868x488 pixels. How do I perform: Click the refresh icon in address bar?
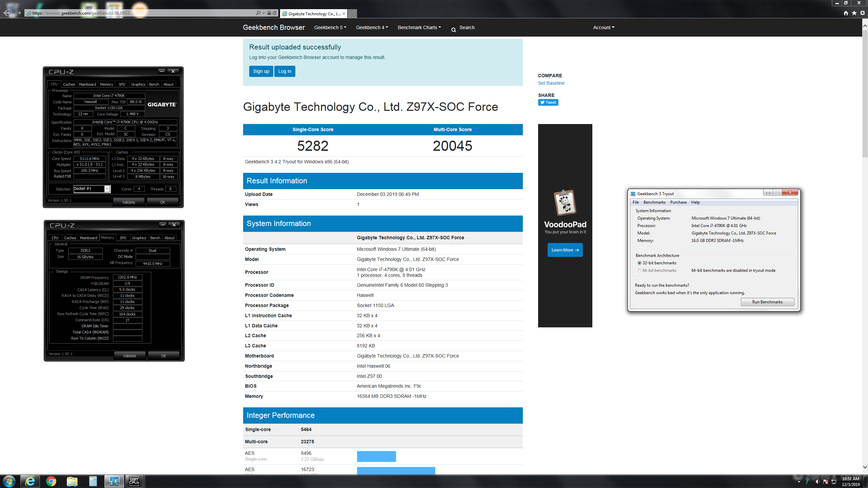tap(275, 13)
